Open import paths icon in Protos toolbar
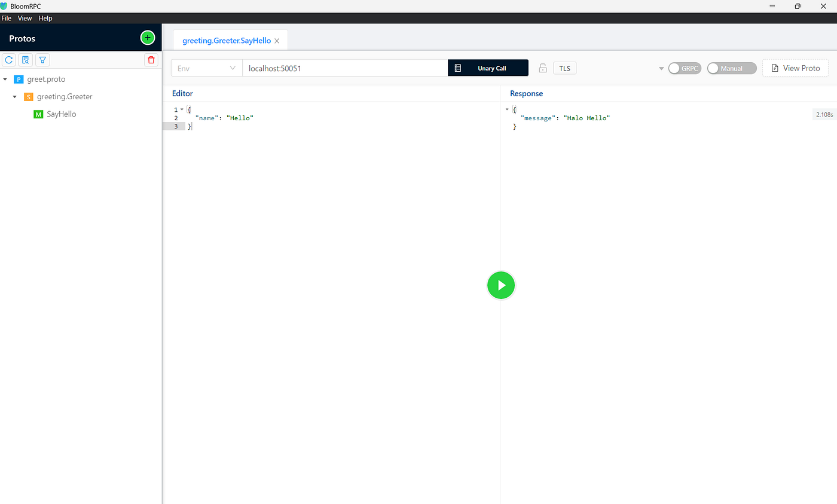 26,60
